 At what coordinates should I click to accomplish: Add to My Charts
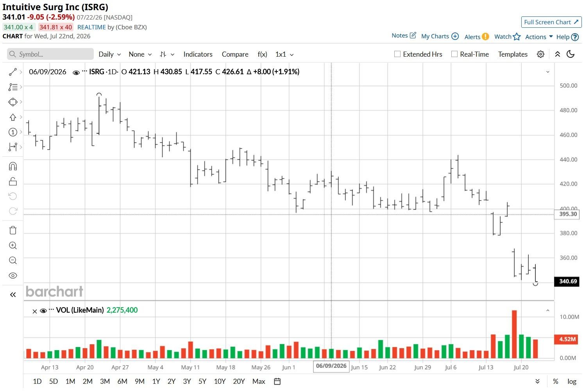tap(440, 36)
